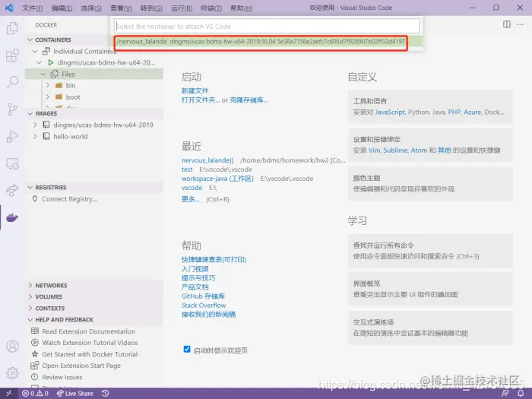Click the 新建文件 link
The image size is (532, 399).
[195, 90]
